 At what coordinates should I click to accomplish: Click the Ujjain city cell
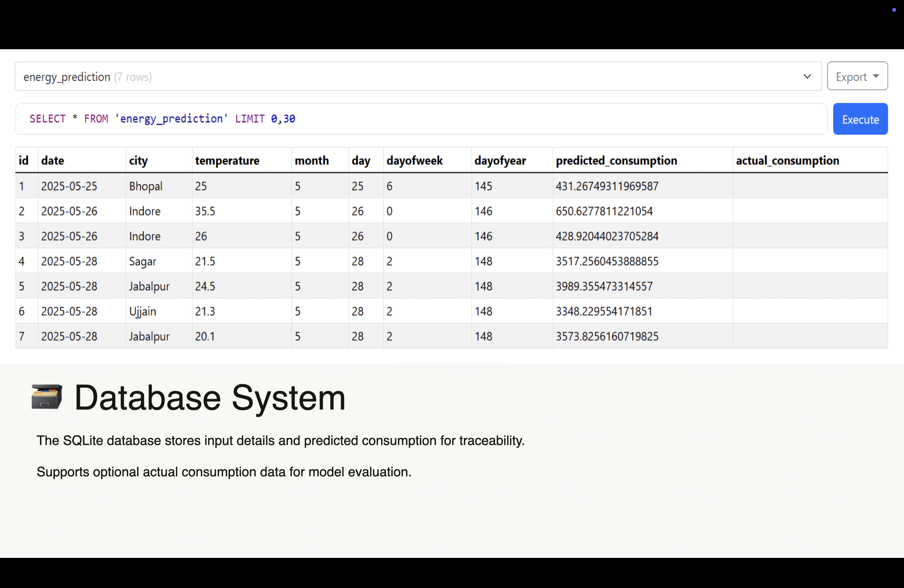point(142,312)
